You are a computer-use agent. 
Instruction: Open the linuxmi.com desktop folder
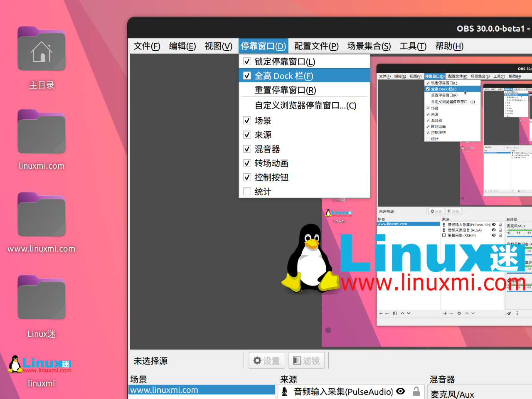coord(42,131)
